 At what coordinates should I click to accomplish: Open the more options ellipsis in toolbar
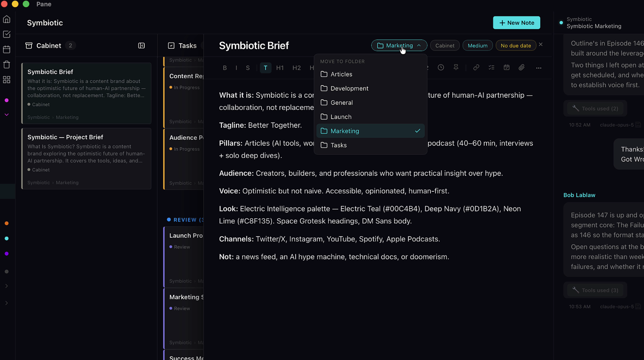click(x=539, y=68)
